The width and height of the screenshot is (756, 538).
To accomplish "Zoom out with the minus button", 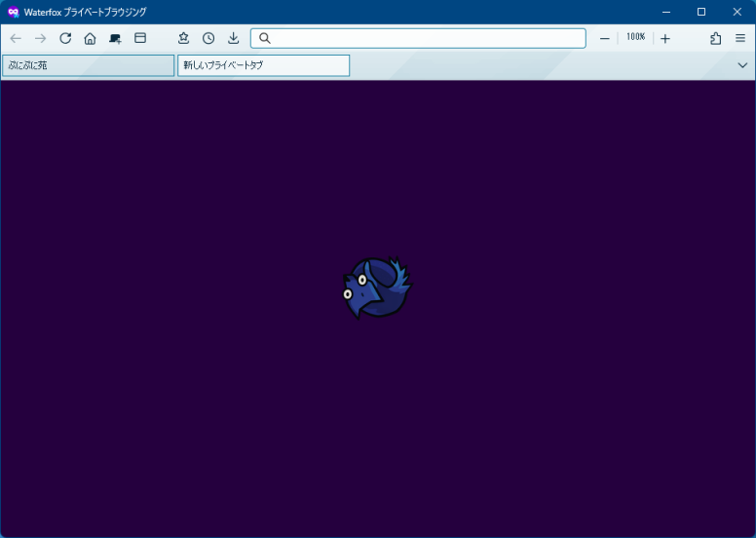I will coord(605,38).
